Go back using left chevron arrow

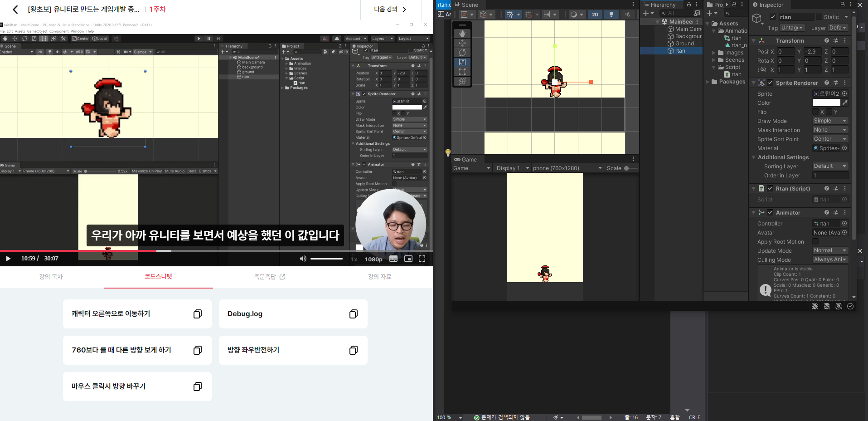pos(15,9)
